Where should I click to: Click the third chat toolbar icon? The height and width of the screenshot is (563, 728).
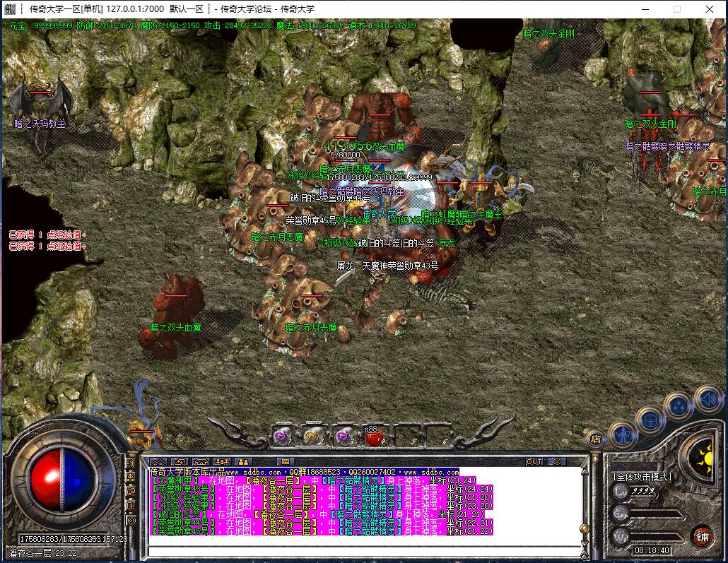click(201, 462)
